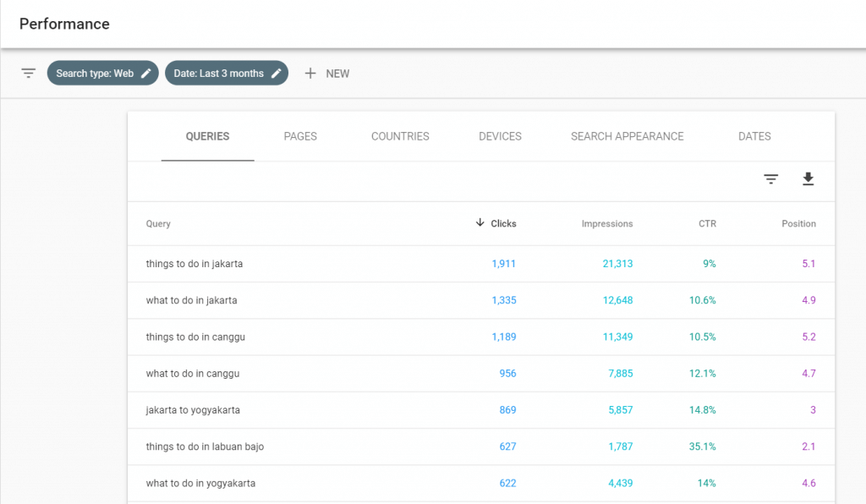Click the pencil icon on Date chip
Viewport: 866px width, 504px height.
277,73
